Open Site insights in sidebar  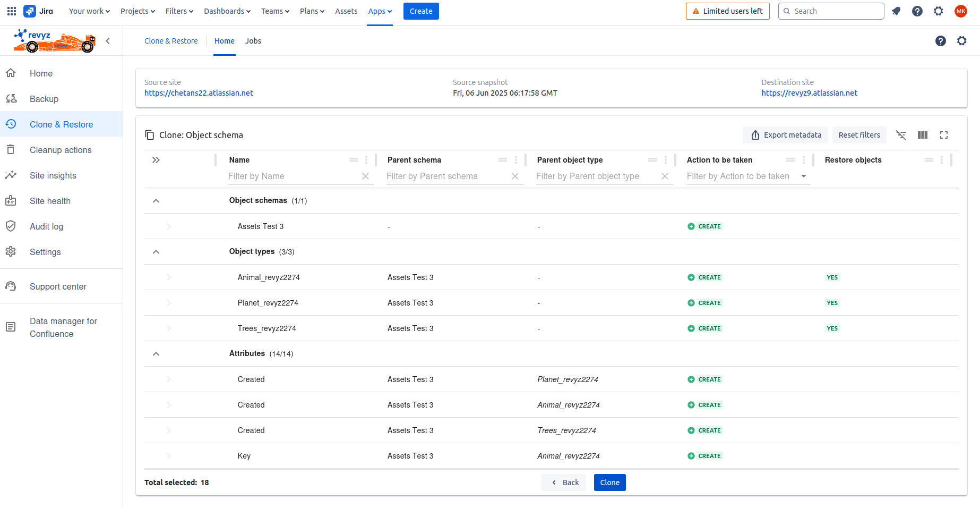click(53, 175)
